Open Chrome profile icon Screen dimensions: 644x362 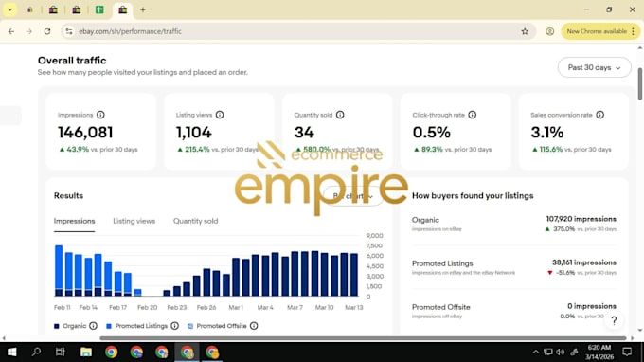tap(549, 31)
